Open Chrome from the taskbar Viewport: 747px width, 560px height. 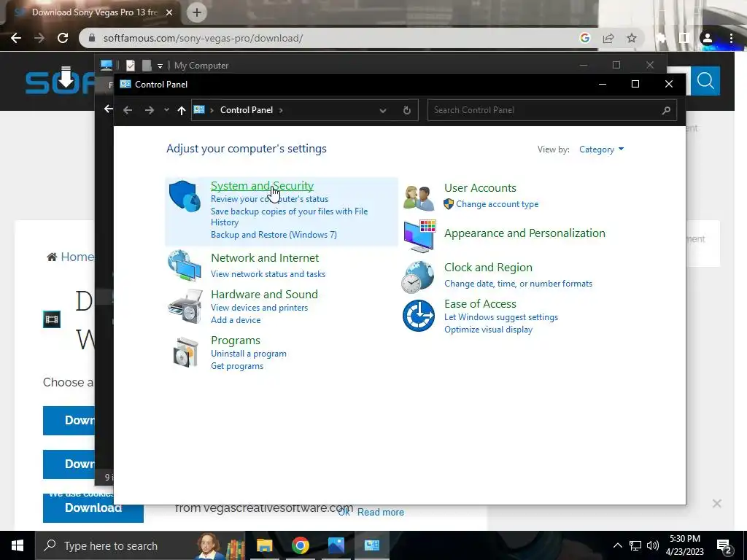click(x=300, y=545)
